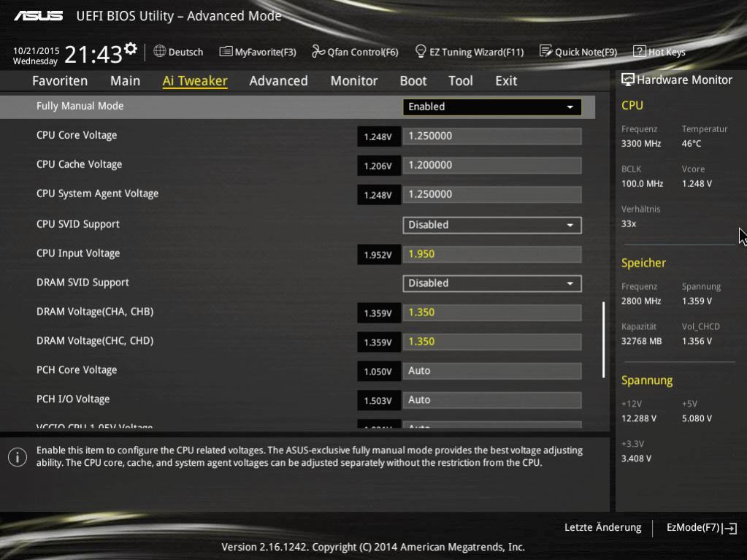Image resolution: width=747 pixels, height=560 pixels.
Task: Click the settings list scrollbar
Action: click(x=604, y=340)
